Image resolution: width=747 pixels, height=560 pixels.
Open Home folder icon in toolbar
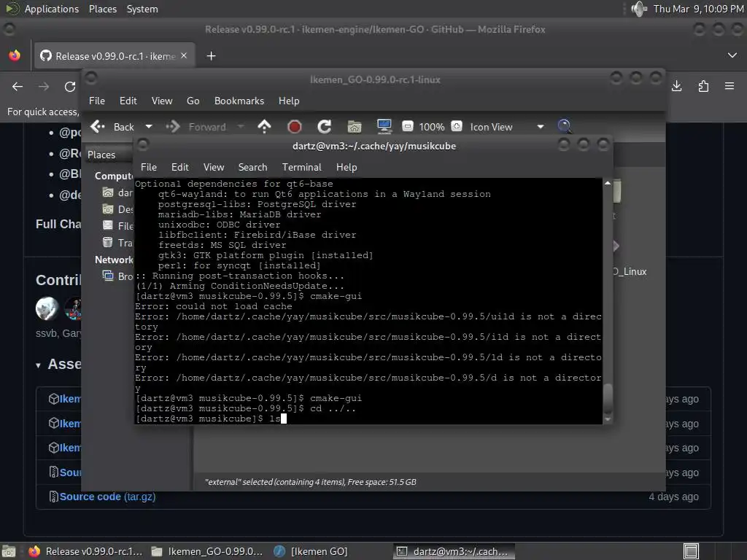[x=355, y=127]
